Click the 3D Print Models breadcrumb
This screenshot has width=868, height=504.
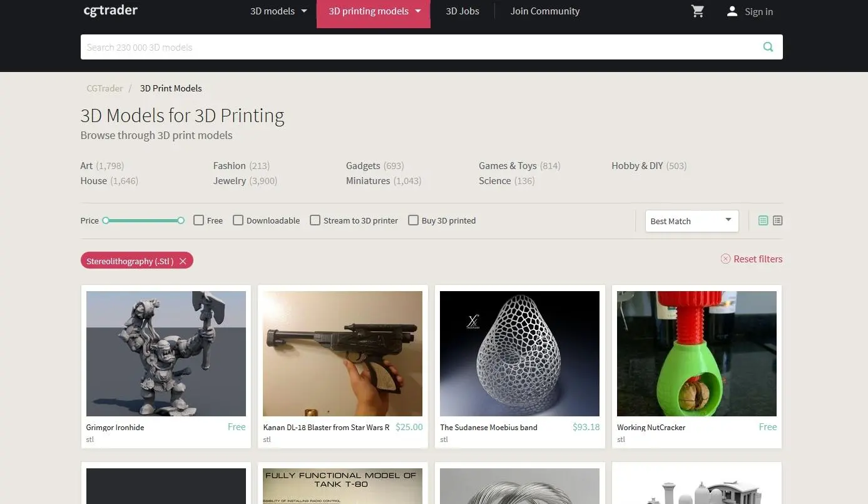click(171, 88)
